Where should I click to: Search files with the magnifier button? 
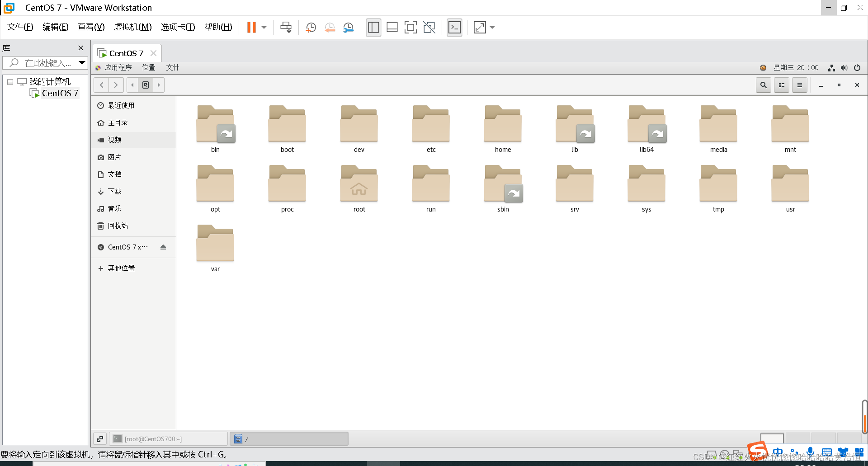tap(764, 85)
